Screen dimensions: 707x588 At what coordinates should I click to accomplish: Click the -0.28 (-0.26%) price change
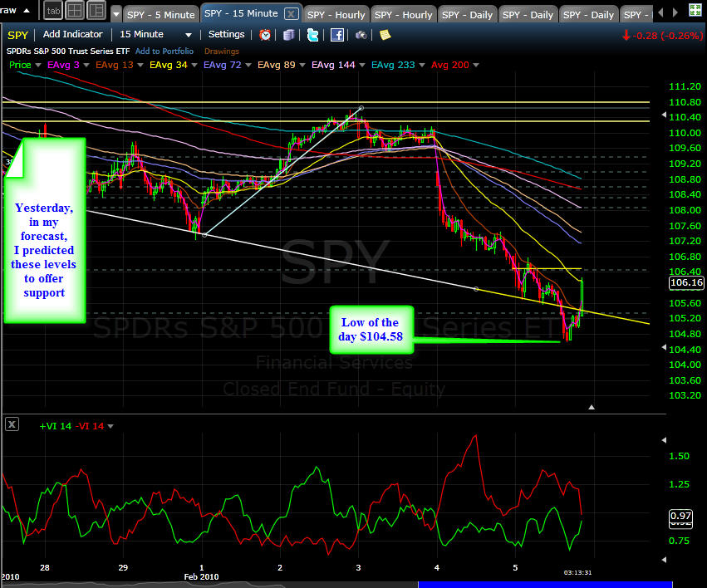[663, 36]
